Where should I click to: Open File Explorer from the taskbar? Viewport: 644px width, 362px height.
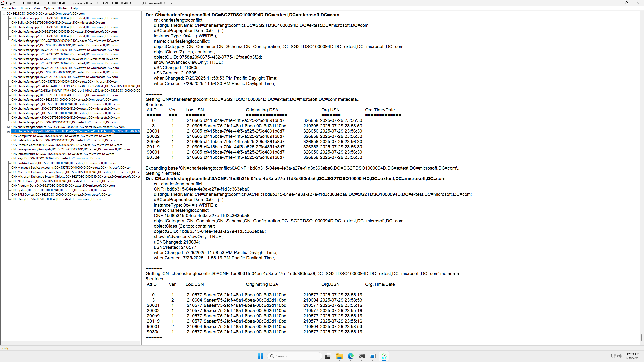pos(339,356)
